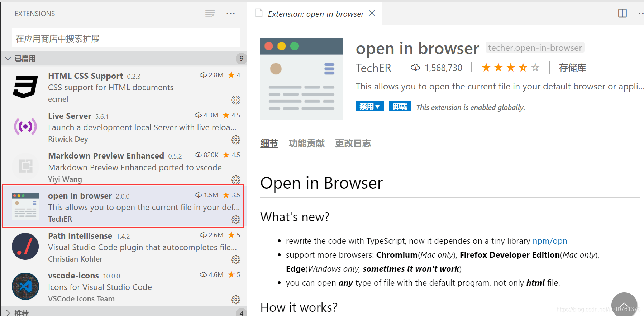
Task: Select the Path Intellisense extension icon
Action: tap(25, 246)
